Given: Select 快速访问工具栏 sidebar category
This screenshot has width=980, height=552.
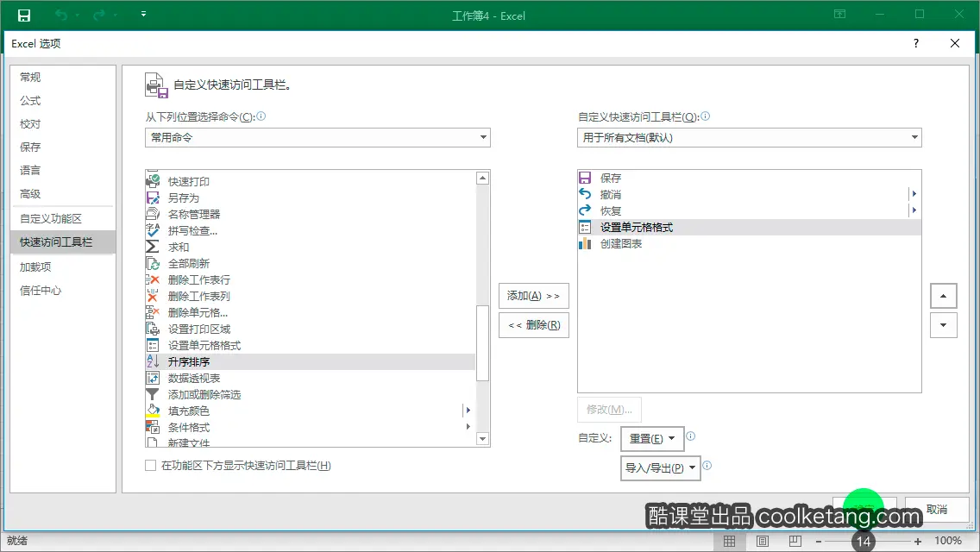Looking at the screenshot, I should click(63, 241).
